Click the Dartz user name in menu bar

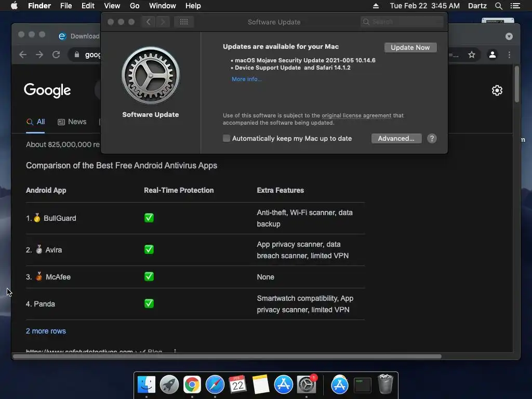(x=477, y=6)
